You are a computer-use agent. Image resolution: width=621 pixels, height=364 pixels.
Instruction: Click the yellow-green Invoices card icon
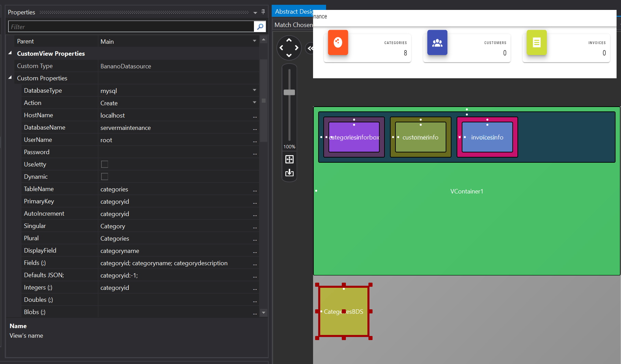click(537, 42)
